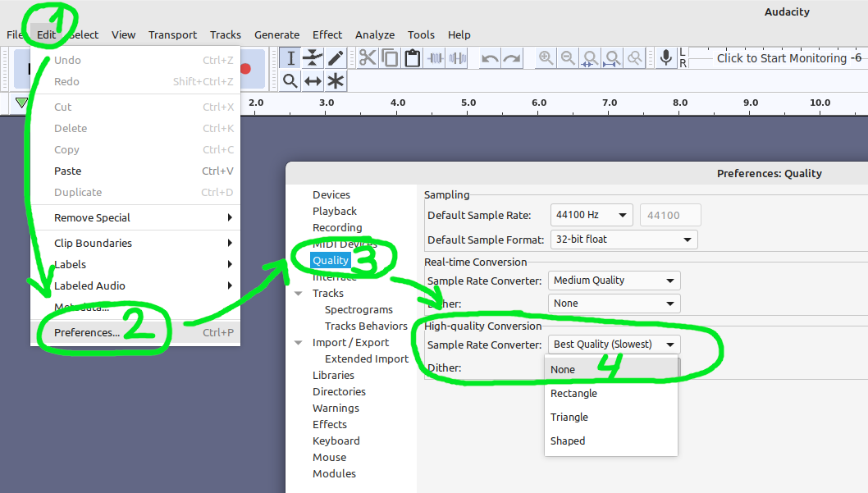The width and height of the screenshot is (868, 493).
Task: Select Tracks Behaviors in the preferences list
Action: tap(366, 326)
